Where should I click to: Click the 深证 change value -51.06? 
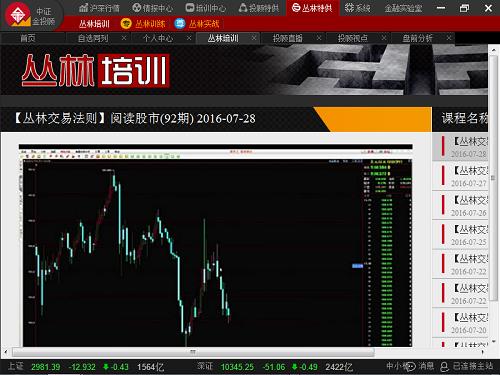pos(274,367)
